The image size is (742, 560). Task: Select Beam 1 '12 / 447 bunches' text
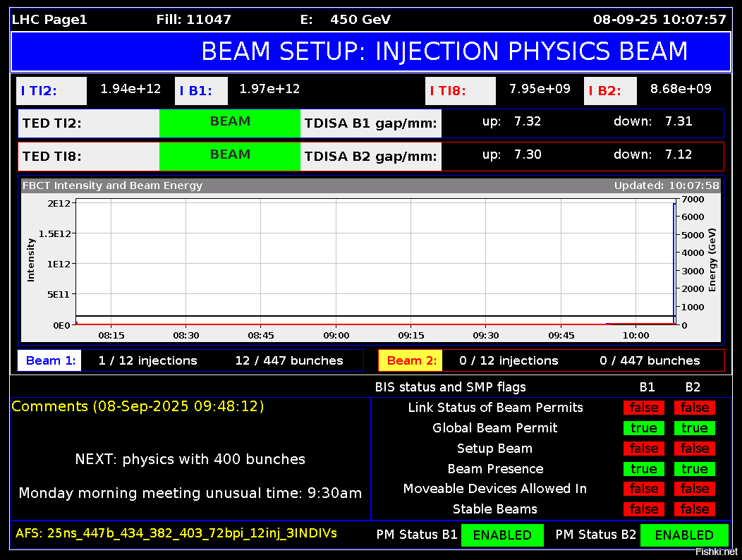point(289,360)
